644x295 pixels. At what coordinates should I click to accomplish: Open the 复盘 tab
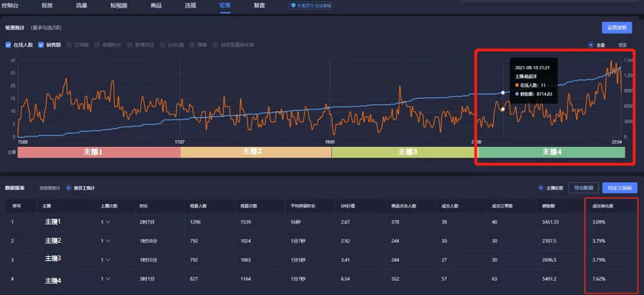point(259,5)
